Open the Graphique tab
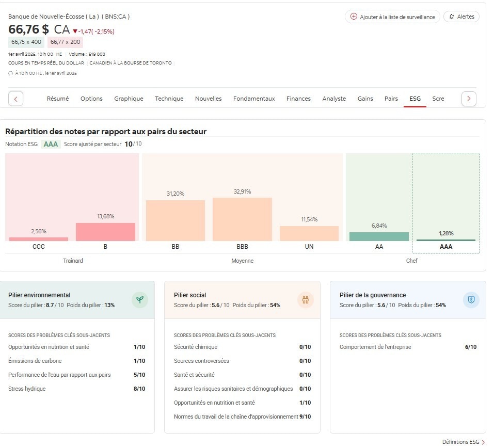The width and height of the screenshot is (494, 448). tap(129, 99)
